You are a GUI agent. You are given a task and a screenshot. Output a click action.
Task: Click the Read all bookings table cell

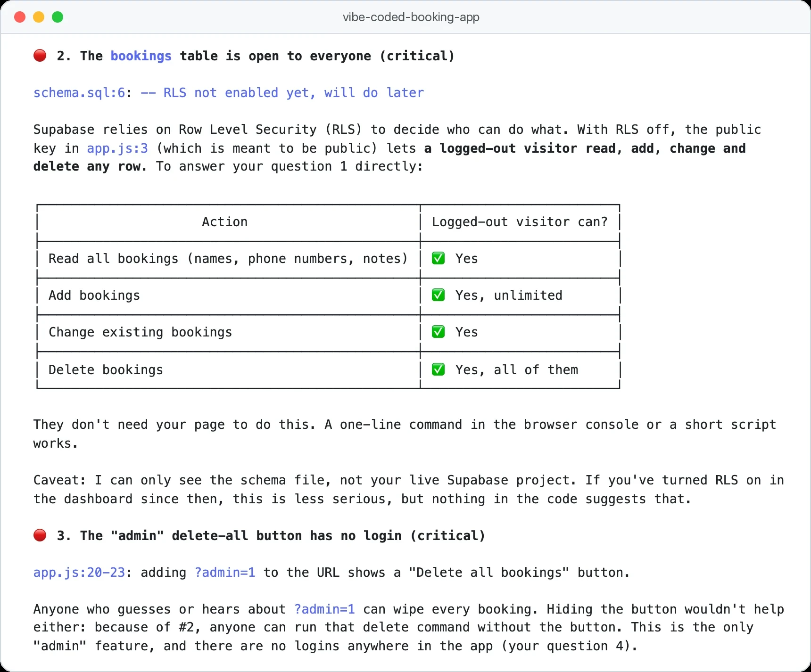pos(228,259)
